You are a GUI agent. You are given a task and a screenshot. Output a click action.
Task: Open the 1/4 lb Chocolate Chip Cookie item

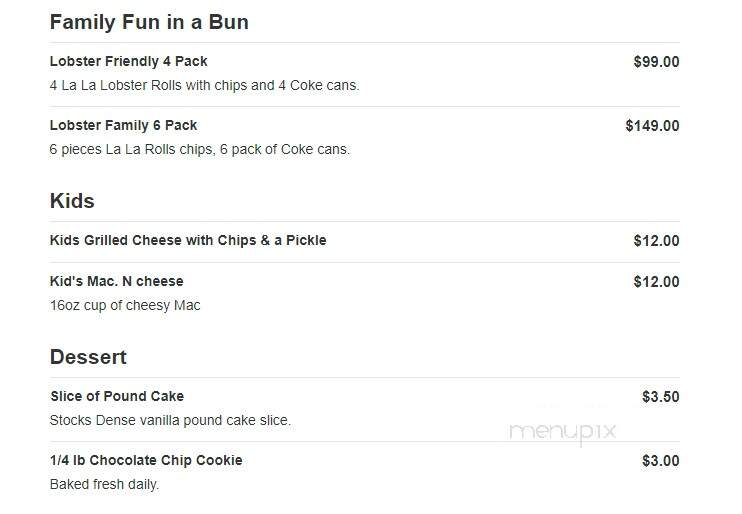146,460
